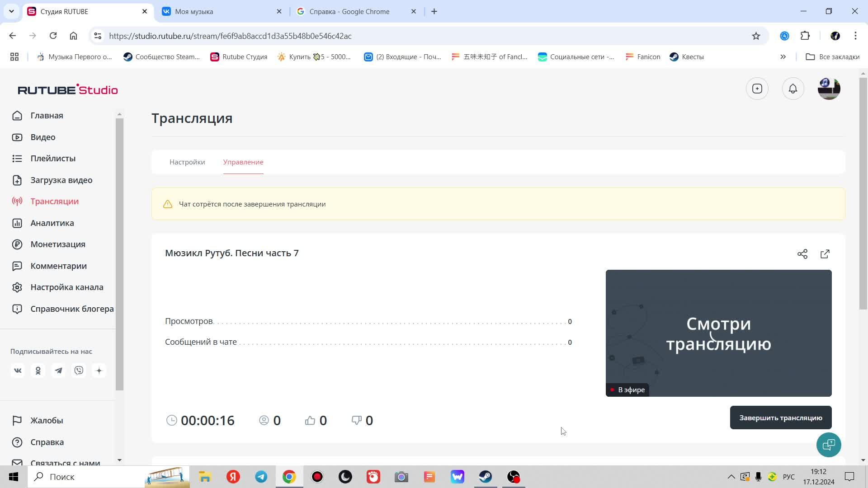Open Аналитика in the sidebar
Viewport: 868px width, 488px height.
[52, 223]
